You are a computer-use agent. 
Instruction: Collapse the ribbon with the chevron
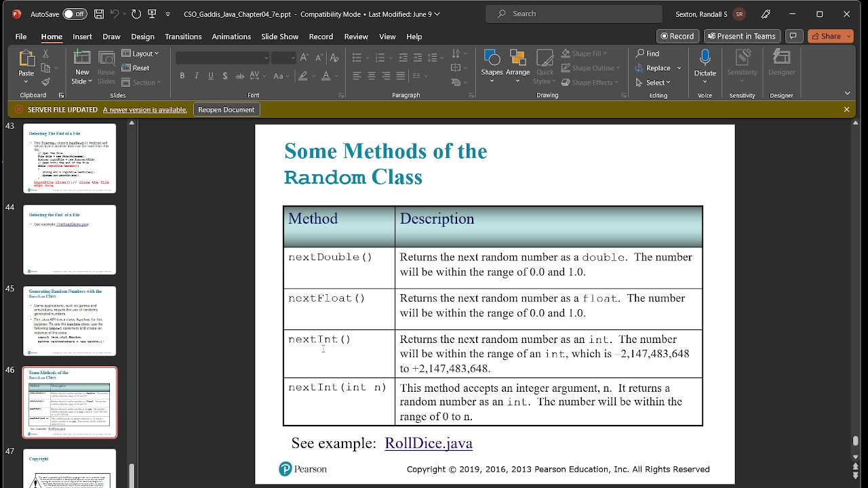point(847,94)
